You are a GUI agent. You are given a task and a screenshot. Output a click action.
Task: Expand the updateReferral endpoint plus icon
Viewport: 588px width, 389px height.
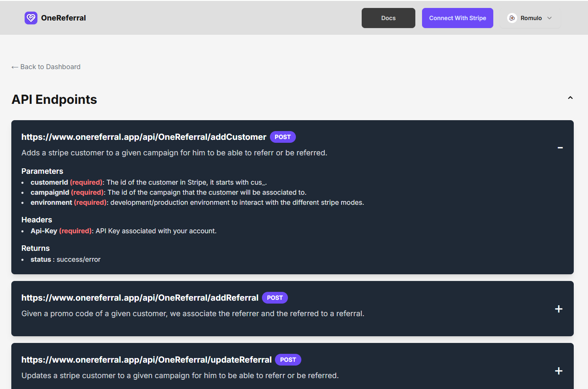[x=559, y=371]
